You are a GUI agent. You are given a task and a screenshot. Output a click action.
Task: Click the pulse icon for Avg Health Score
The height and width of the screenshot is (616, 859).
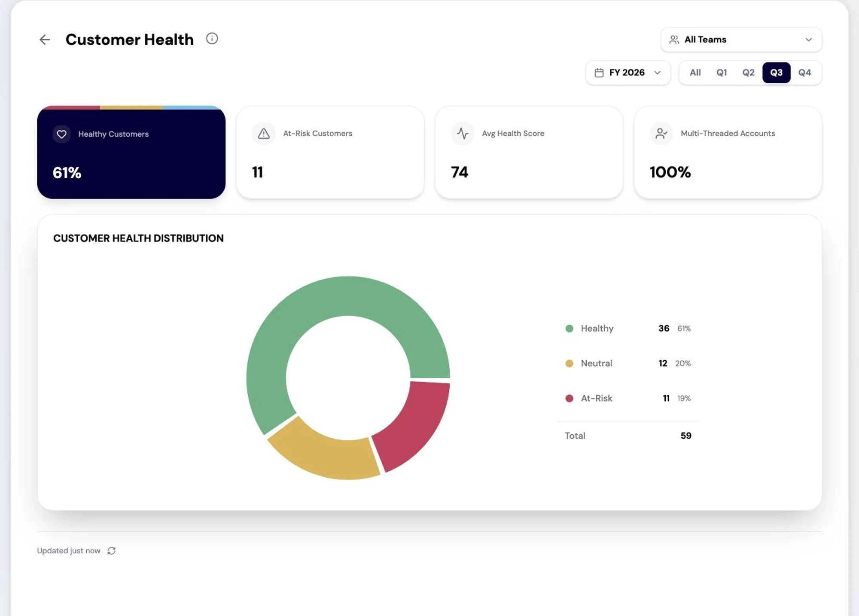463,134
